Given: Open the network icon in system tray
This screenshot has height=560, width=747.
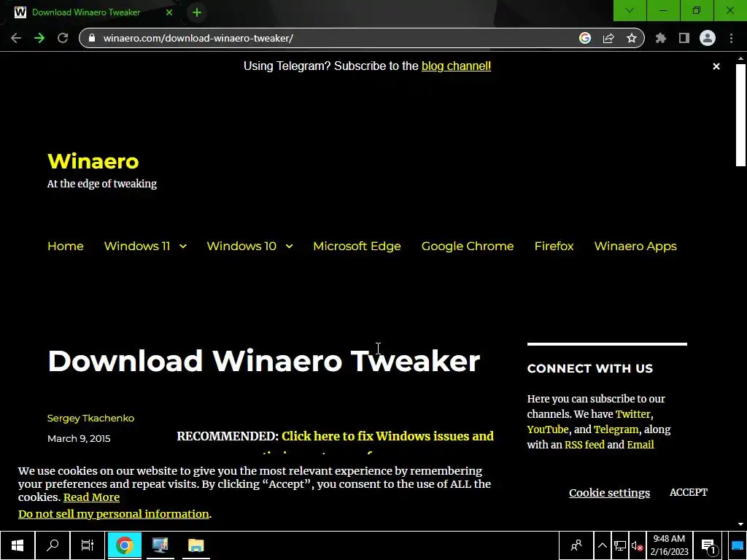Looking at the screenshot, I should 620,545.
